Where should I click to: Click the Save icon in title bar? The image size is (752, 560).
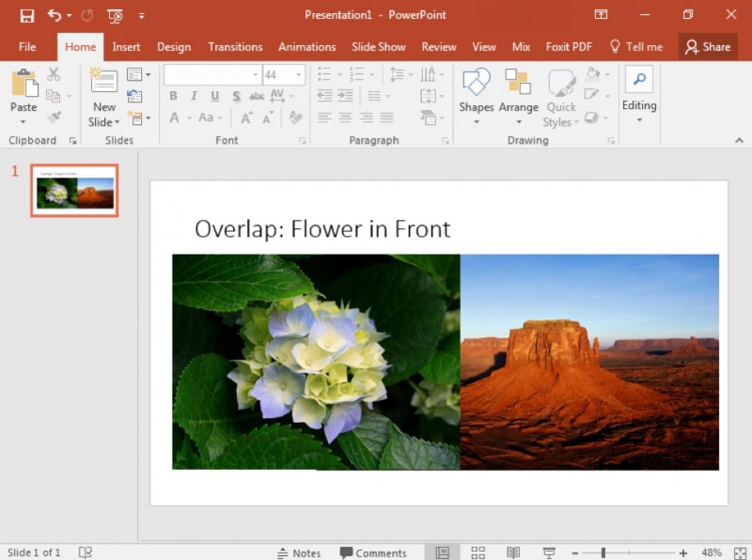(27, 15)
